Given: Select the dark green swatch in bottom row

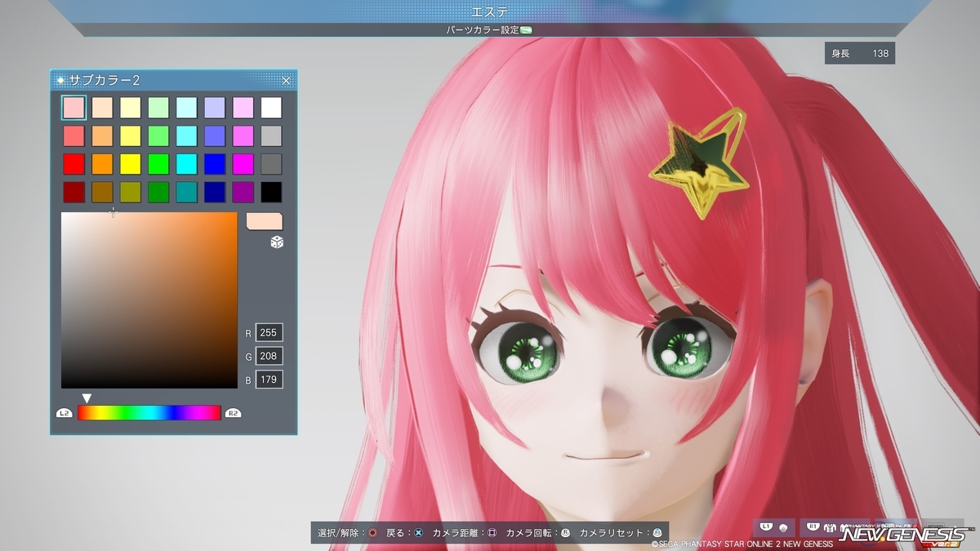Looking at the screenshot, I should coord(158,192).
